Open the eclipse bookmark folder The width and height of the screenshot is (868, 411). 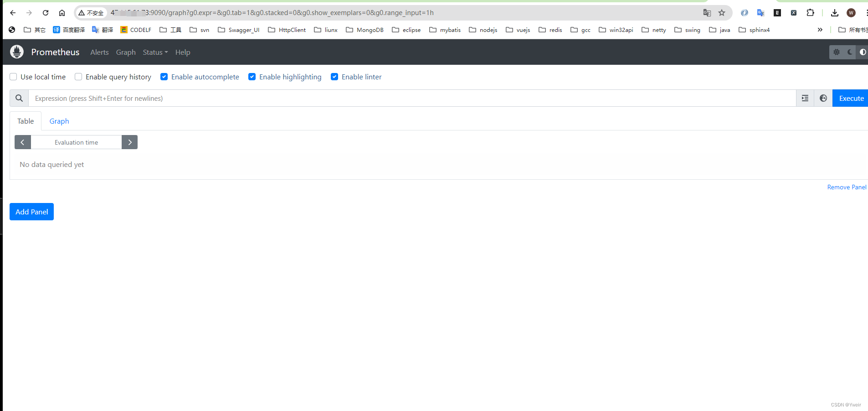tap(406, 30)
